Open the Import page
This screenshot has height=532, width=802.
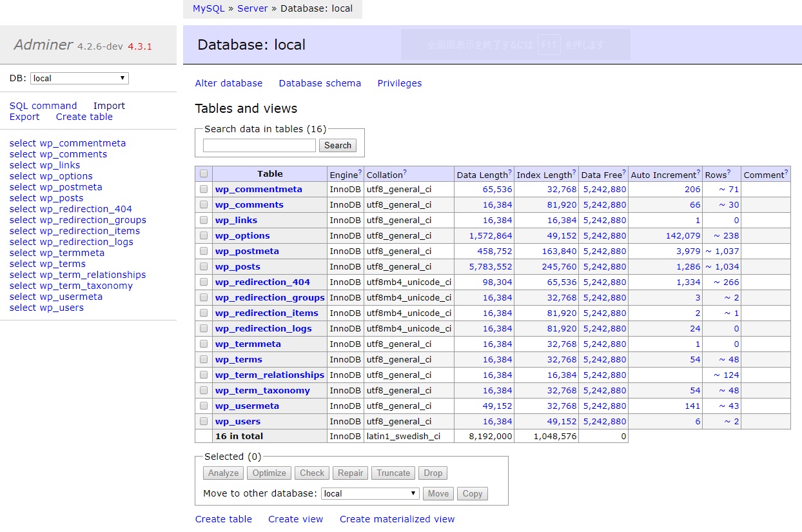[x=109, y=106]
